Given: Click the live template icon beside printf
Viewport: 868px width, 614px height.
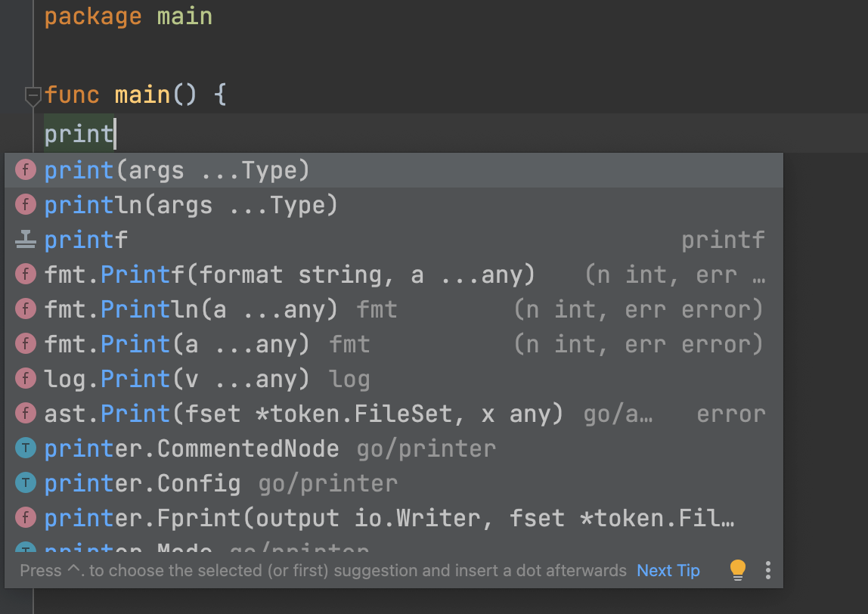Looking at the screenshot, I should click(26, 240).
